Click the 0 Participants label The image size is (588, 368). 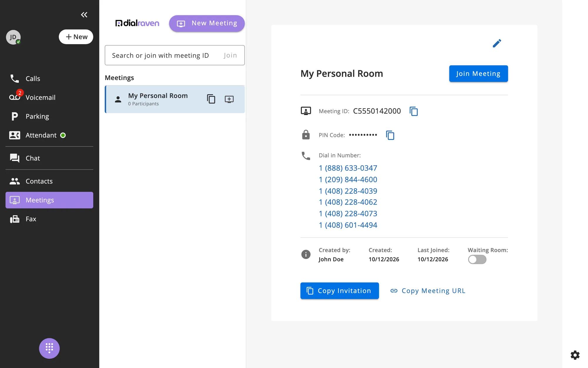click(143, 104)
